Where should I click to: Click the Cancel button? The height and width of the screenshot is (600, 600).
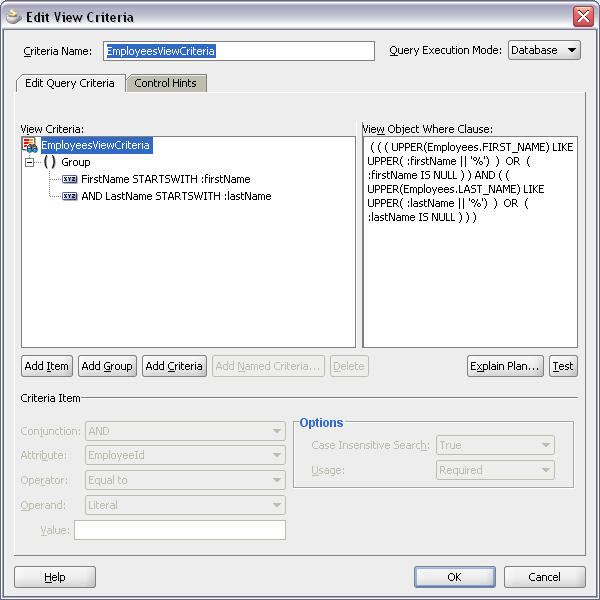pos(545,577)
